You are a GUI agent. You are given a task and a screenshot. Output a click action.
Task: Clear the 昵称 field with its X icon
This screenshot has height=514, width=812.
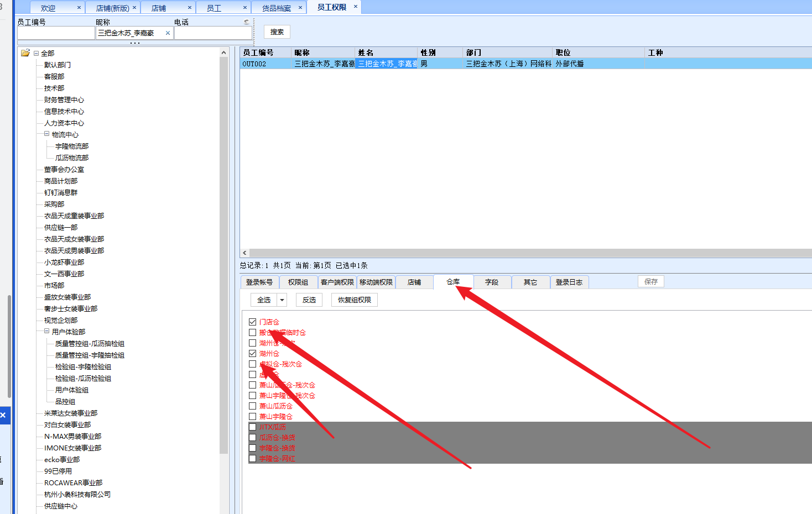[x=168, y=33]
